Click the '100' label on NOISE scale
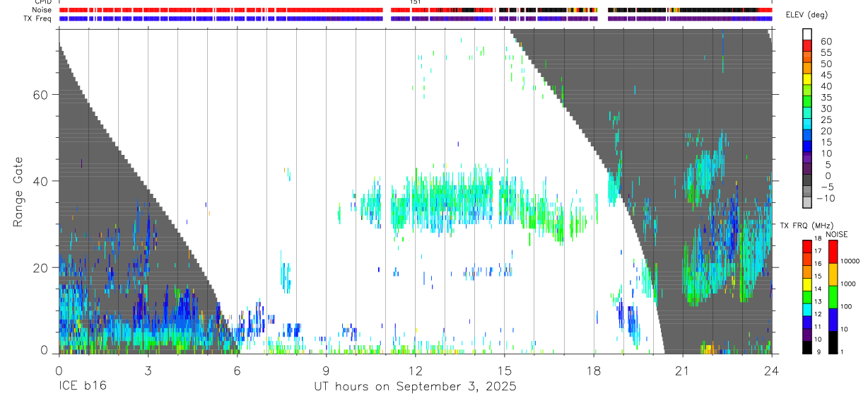 click(847, 306)
